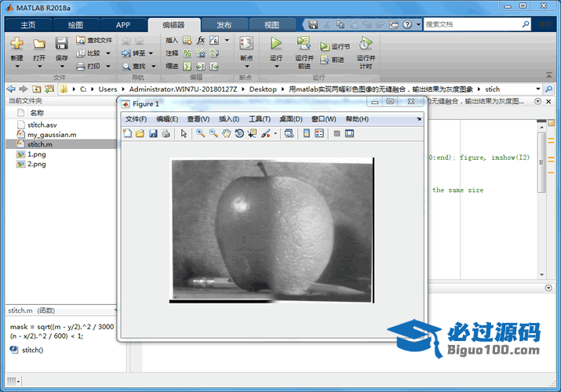561x392 pixels.
Task: Toggle Data Cursor tool in Figure 1
Action: (x=252, y=133)
